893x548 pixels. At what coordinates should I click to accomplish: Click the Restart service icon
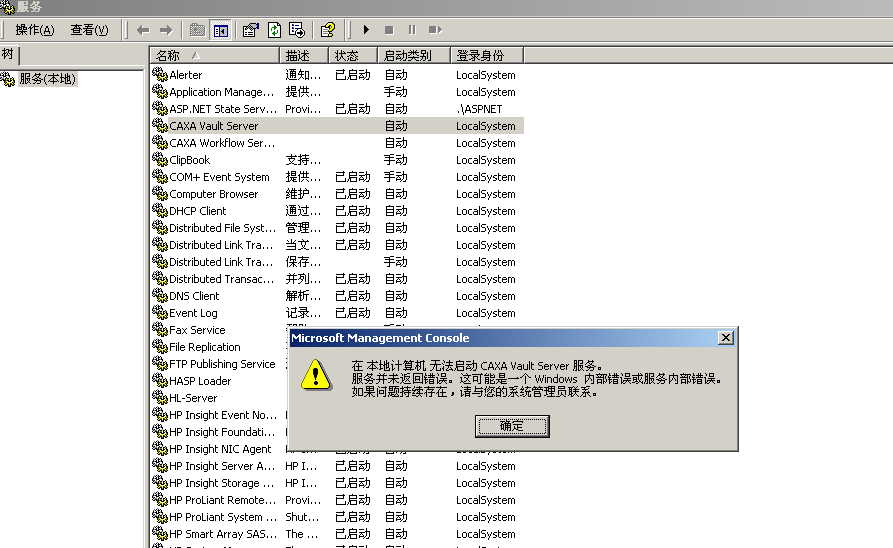pos(435,30)
